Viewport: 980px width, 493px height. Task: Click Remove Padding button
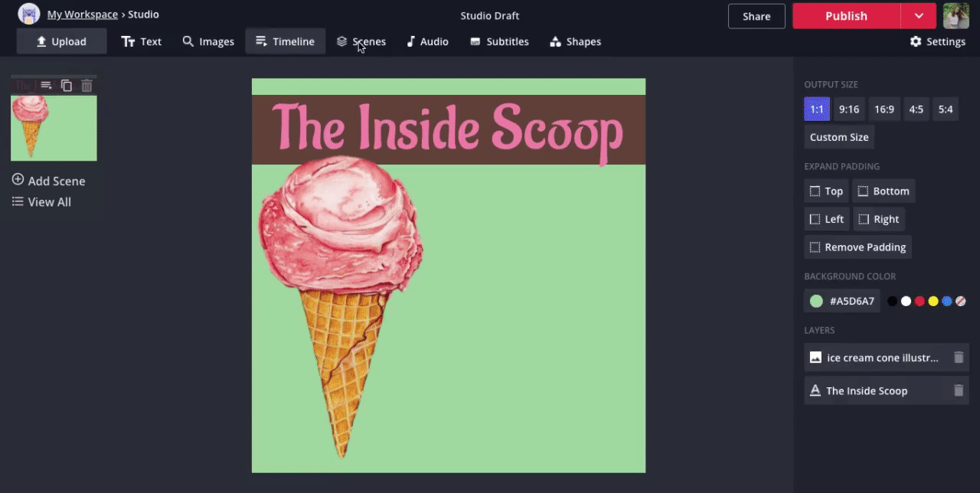coord(857,247)
